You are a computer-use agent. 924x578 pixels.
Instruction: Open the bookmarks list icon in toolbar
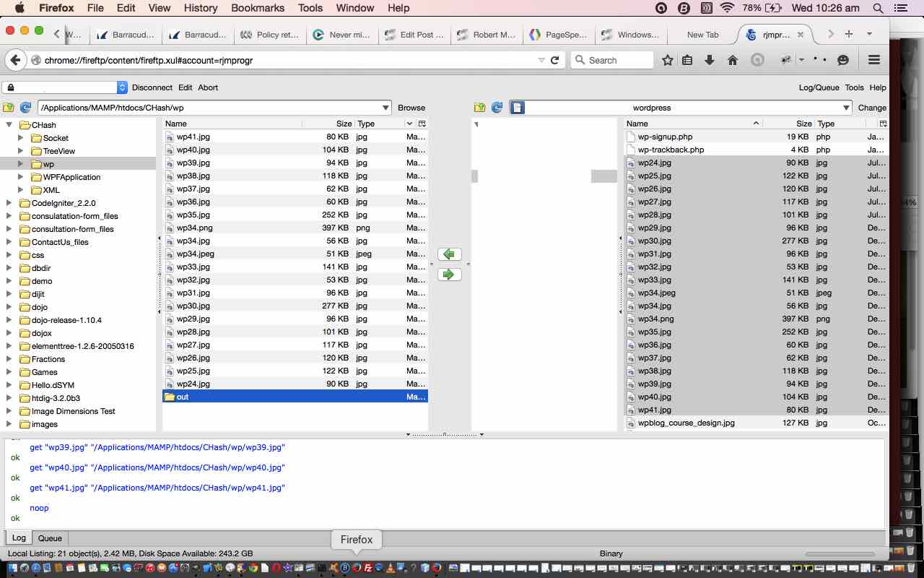687,60
